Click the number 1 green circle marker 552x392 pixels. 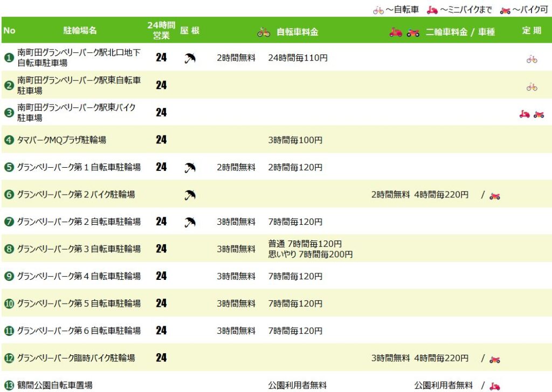point(9,57)
